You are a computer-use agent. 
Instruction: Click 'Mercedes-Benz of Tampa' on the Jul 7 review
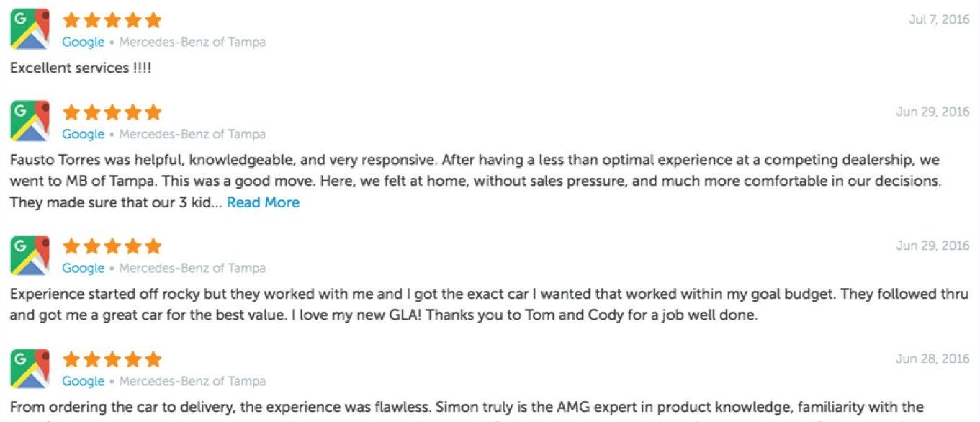tap(192, 42)
